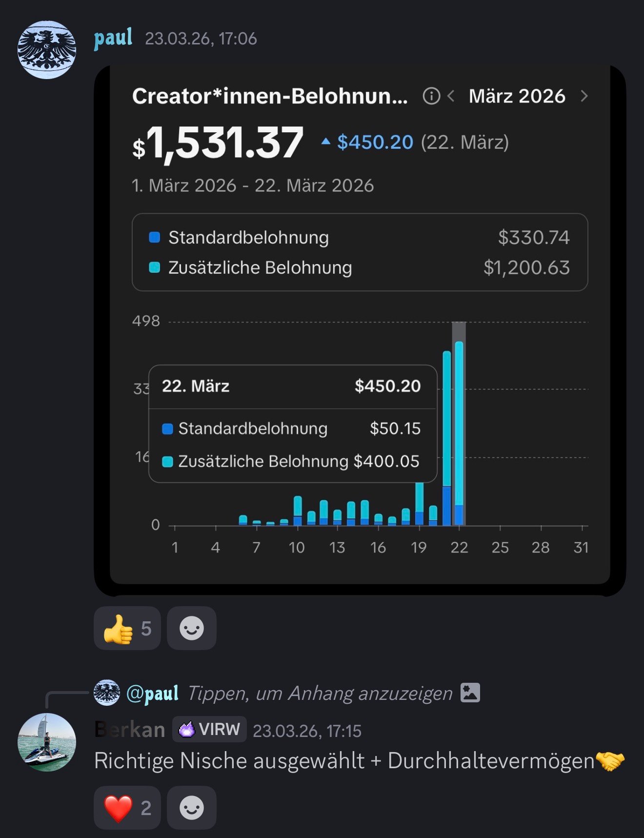The width and height of the screenshot is (644, 838).
Task: Go to previous month with left chevron
Action: [x=451, y=96]
